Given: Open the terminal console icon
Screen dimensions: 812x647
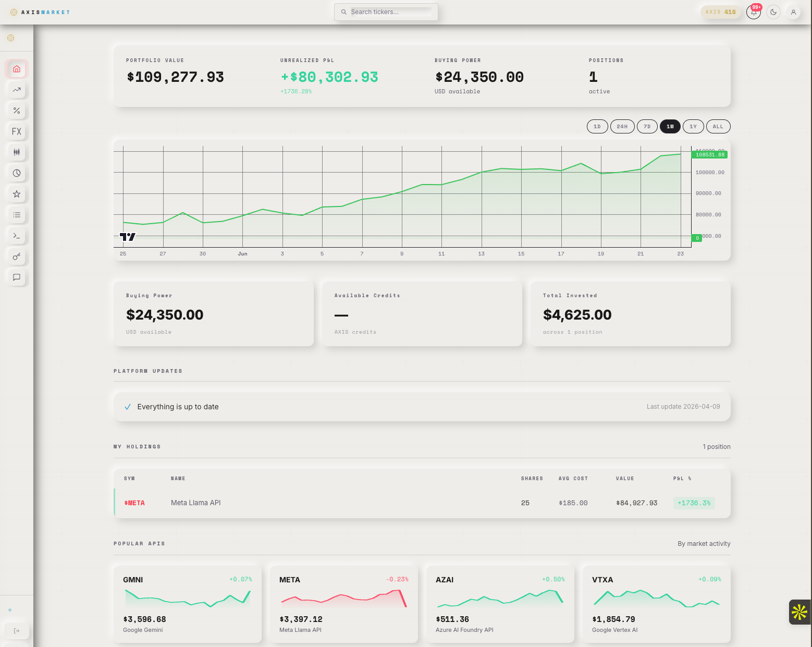Looking at the screenshot, I should click(17, 236).
